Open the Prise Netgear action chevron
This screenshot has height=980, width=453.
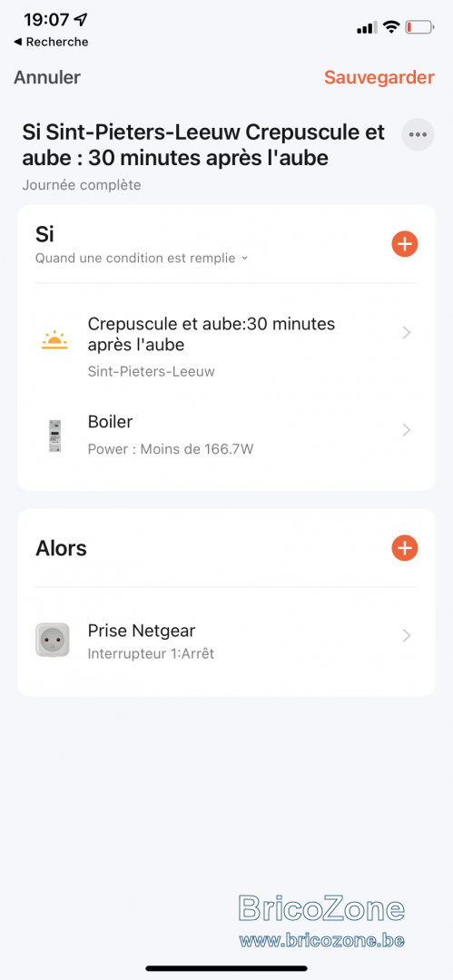pyautogui.click(x=407, y=635)
